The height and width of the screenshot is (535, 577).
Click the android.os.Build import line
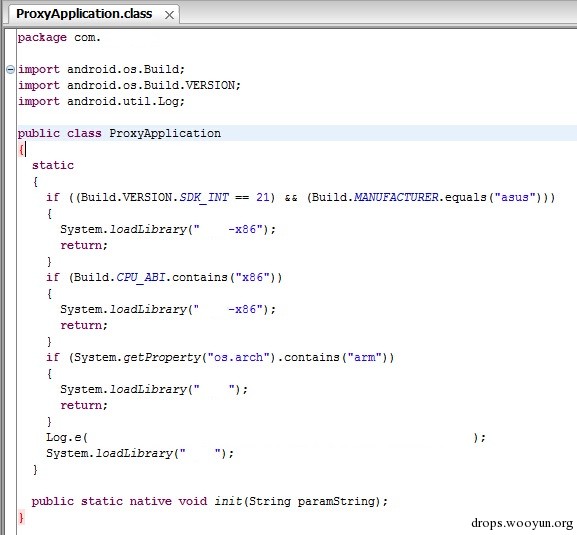coord(102,69)
